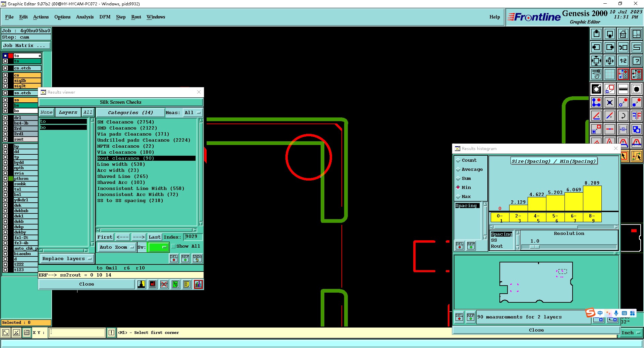Click the Last button in Results viewer
This screenshot has width=644, height=348.
(155, 237)
